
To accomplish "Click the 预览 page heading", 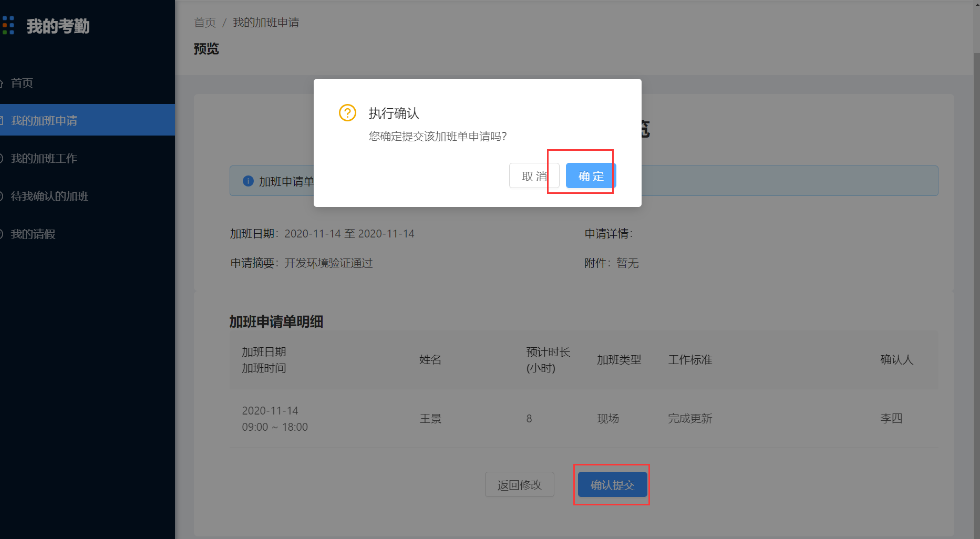I will coord(206,49).
